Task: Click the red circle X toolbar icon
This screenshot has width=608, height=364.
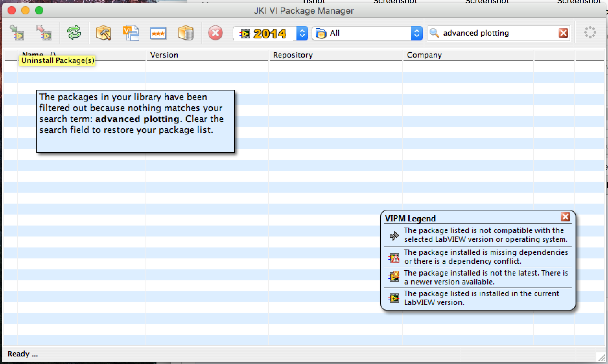Action: pos(215,33)
